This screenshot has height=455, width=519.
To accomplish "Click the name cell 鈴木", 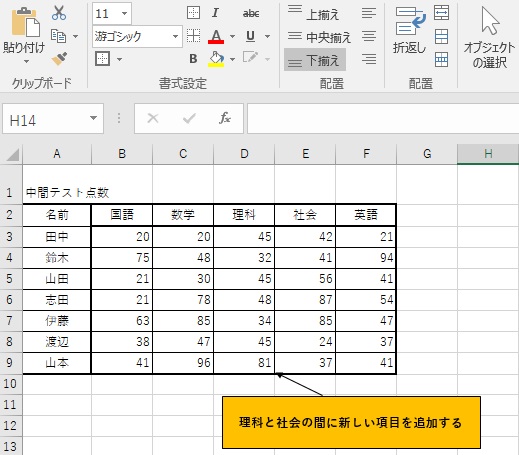I will coord(57,258).
